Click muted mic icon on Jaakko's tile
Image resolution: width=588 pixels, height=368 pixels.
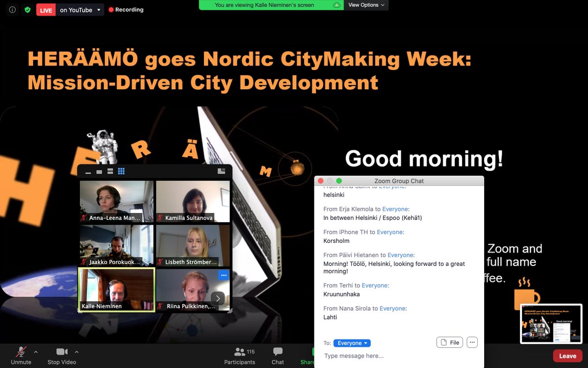tap(84, 262)
